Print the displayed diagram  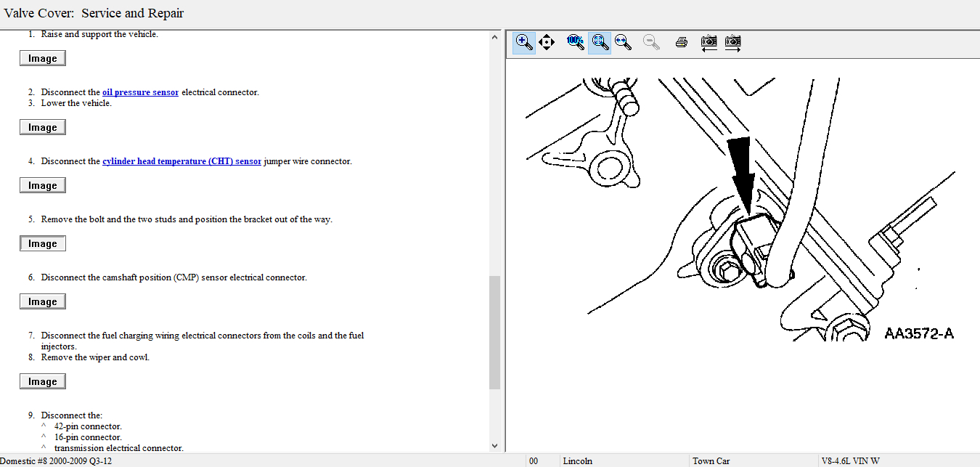click(681, 42)
